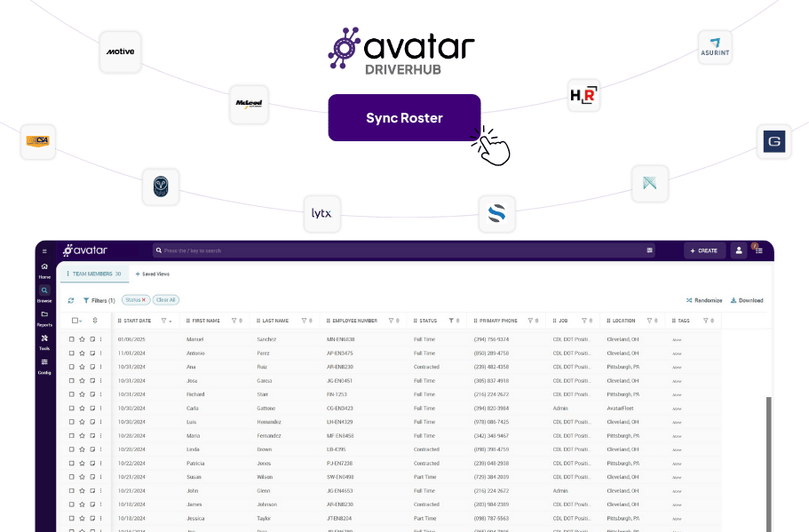This screenshot has width=809, height=532.
Task: Open LAST NAME column filter
Action: coord(304,321)
